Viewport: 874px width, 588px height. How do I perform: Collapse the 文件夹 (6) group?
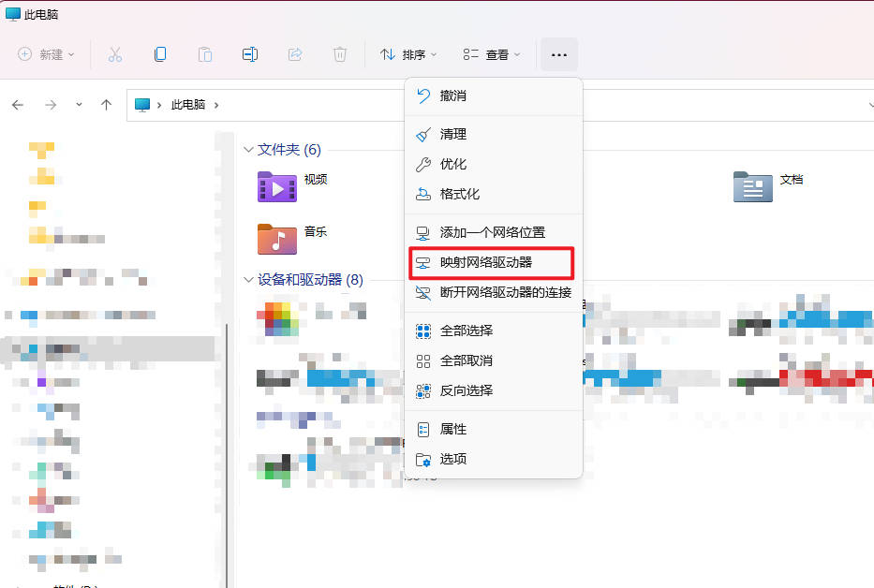(248, 150)
